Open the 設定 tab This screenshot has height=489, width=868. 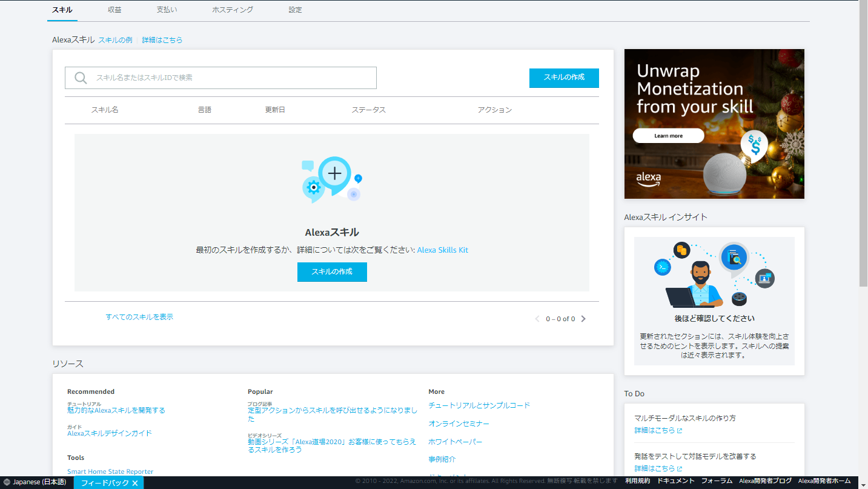(295, 9)
